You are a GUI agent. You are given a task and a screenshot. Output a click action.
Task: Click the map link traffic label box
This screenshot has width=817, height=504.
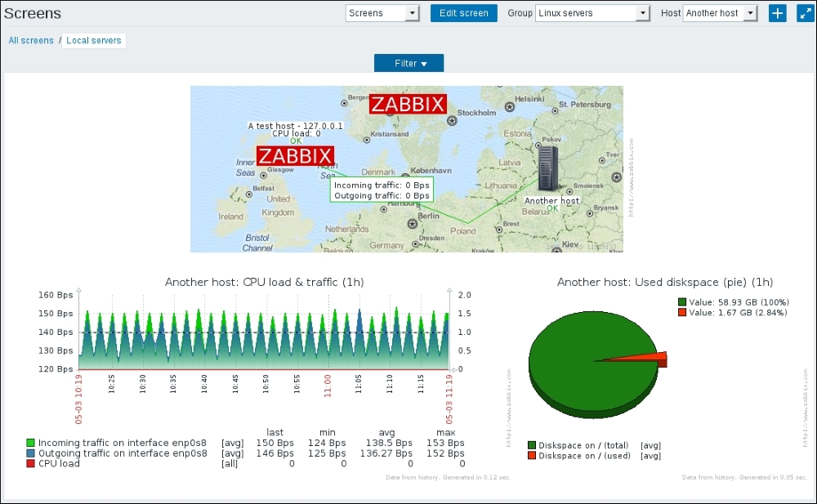[382, 190]
